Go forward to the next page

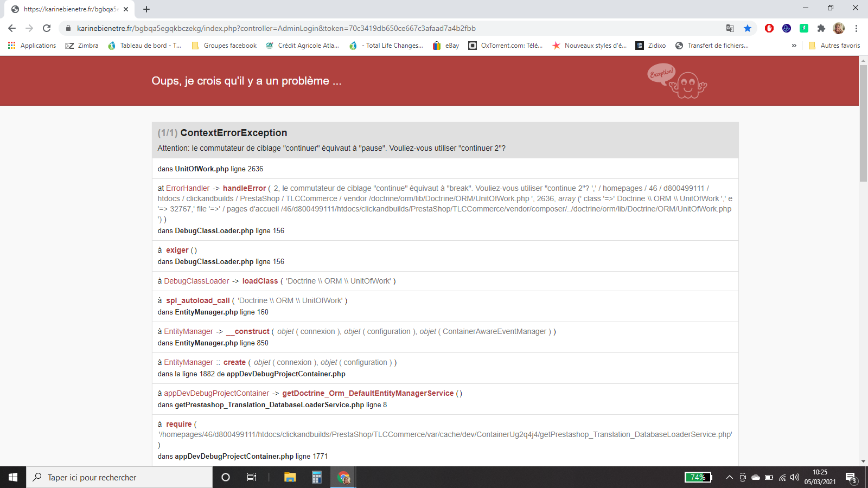(29, 28)
